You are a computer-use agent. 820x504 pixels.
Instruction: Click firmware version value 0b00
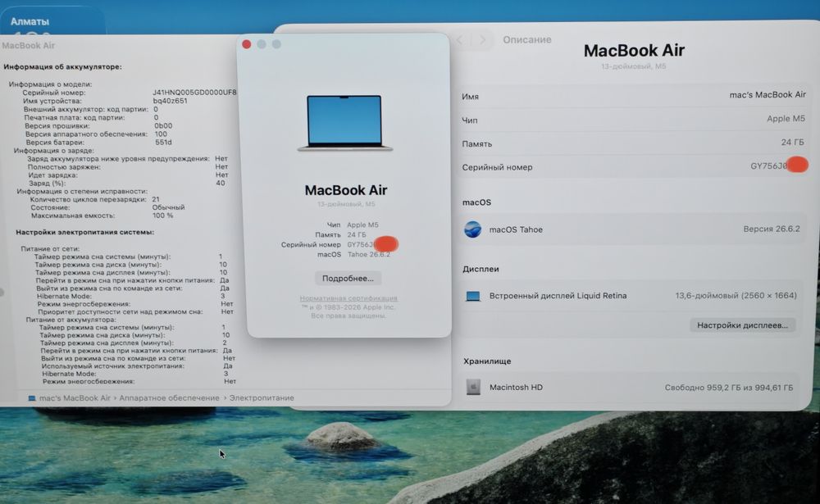pyautogui.click(x=163, y=126)
